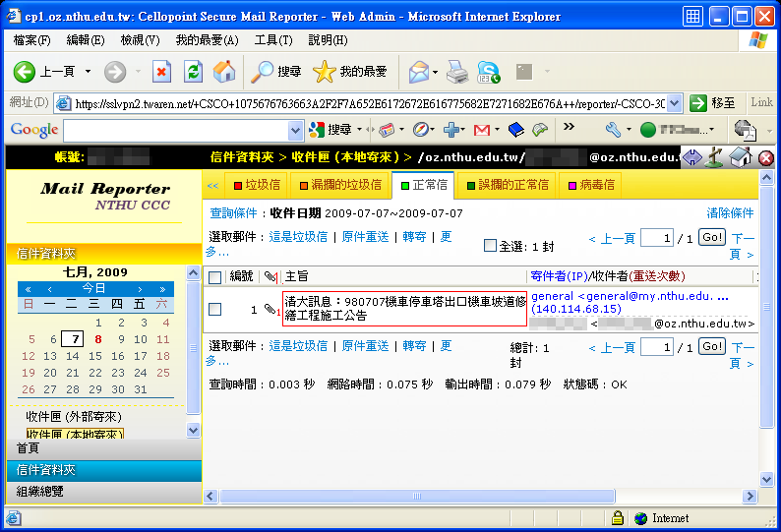781x532 pixels.
Task: Click the Gmail icon in Google toolbar
Action: pyautogui.click(x=482, y=130)
